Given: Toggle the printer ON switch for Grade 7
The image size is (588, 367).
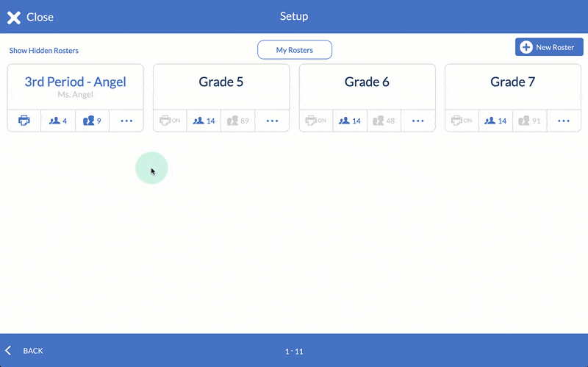Looking at the screenshot, I should click(x=462, y=121).
